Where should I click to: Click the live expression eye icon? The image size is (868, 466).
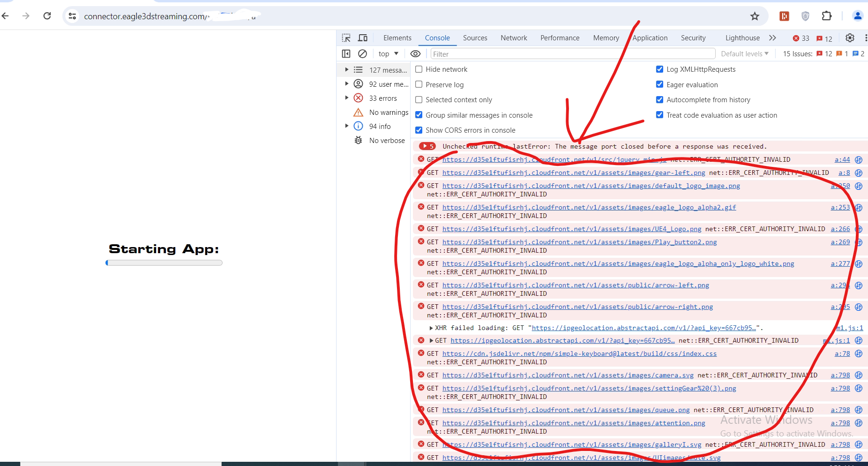415,54
